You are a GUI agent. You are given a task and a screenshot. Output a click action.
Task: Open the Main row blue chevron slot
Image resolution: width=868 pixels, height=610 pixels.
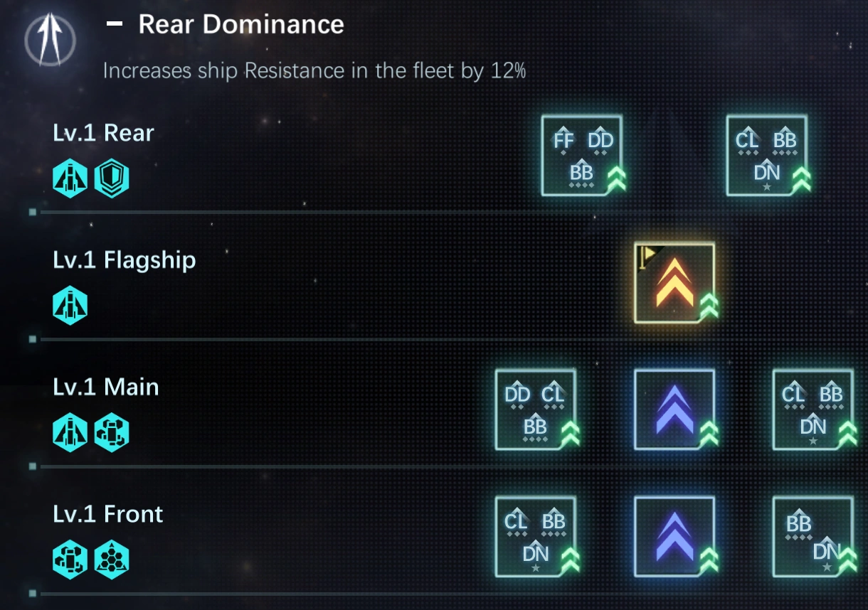[674, 410]
